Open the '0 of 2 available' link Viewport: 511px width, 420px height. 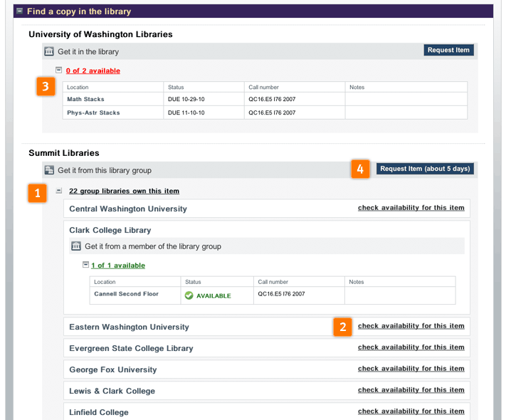click(x=93, y=70)
